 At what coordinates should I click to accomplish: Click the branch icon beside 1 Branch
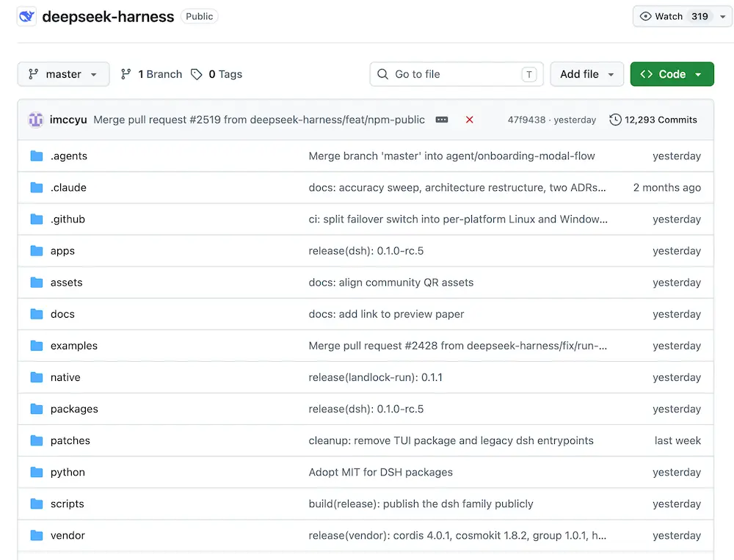pyautogui.click(x=126, y=74)
